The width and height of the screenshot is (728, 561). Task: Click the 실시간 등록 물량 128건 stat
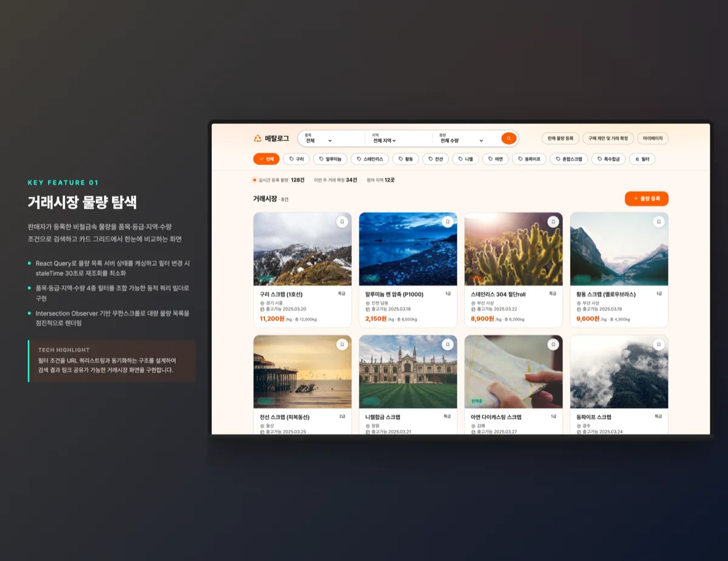click(279, 180)
